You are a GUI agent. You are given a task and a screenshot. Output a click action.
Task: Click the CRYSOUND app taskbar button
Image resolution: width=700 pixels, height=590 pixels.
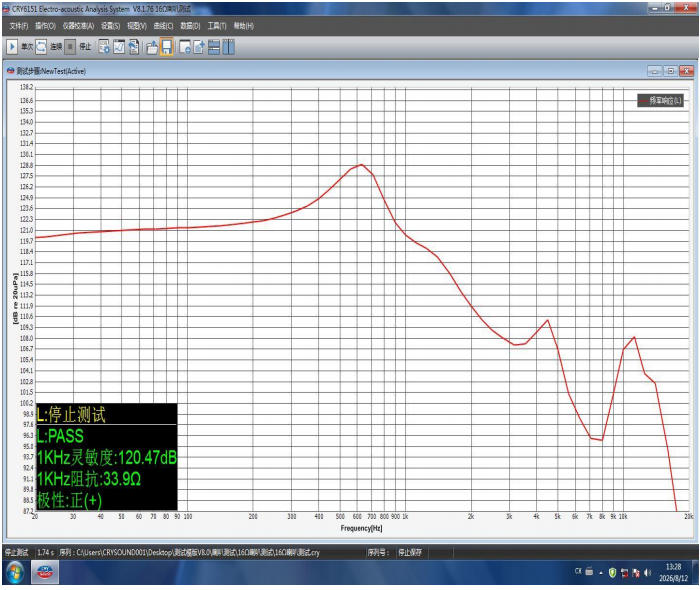[45, 572]
